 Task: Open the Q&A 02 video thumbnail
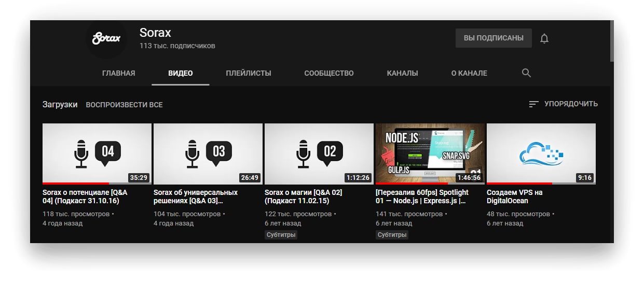(319, 153)
